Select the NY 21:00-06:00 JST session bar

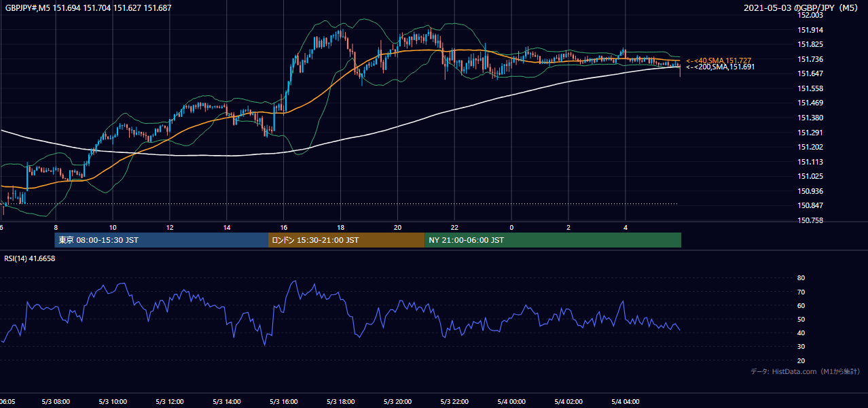point(553,240)
